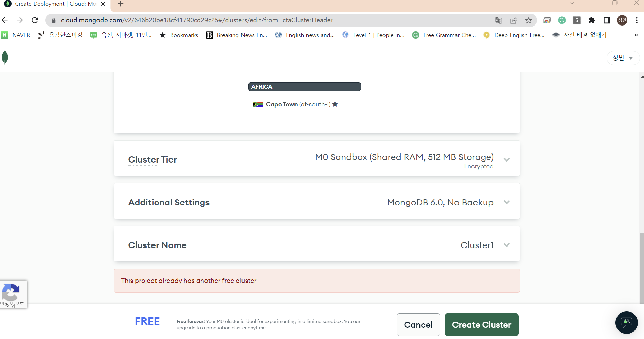Click the Cancel button
Image resolution: width=644 pixels, height=339 pixels.
(418, 325)
